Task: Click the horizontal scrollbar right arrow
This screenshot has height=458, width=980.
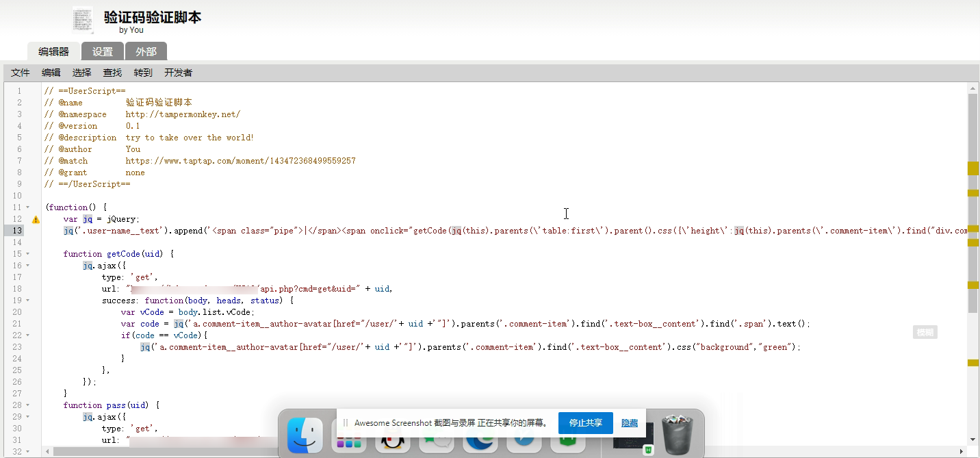Action: pos(962,452)
